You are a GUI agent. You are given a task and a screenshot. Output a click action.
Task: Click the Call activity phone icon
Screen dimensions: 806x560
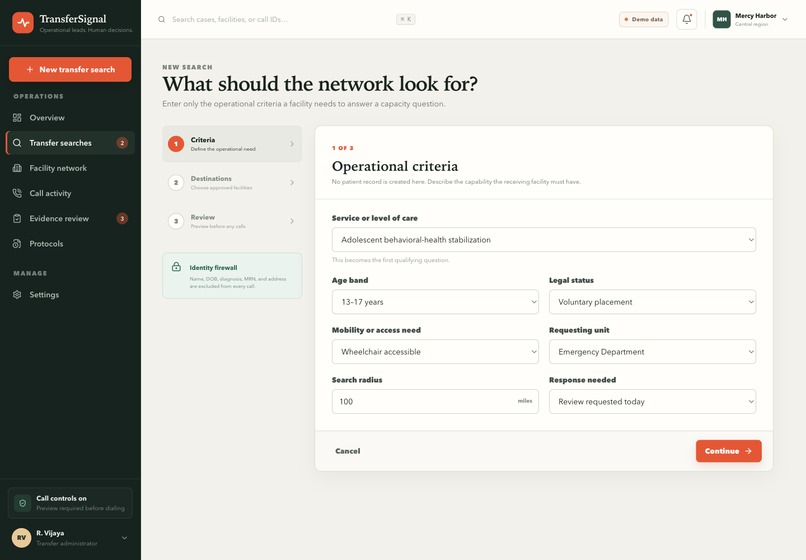[x=17, y=193]
